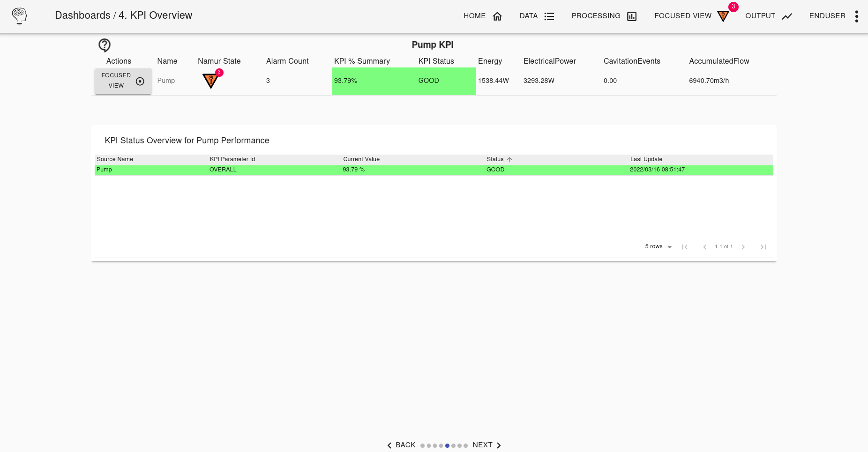868x452 pixels.
Task: Click the Alarm Count value 3
Action: pos(268,81)
